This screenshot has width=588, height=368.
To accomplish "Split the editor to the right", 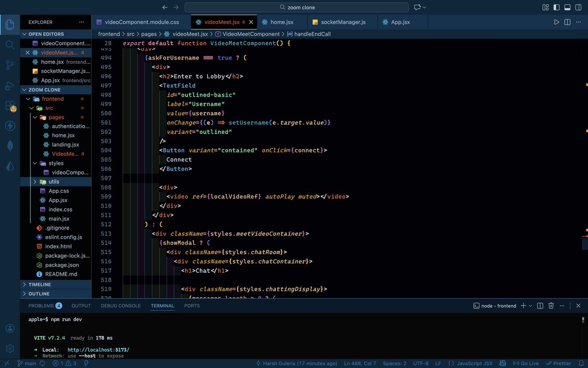I will click(x=567, y=22).
